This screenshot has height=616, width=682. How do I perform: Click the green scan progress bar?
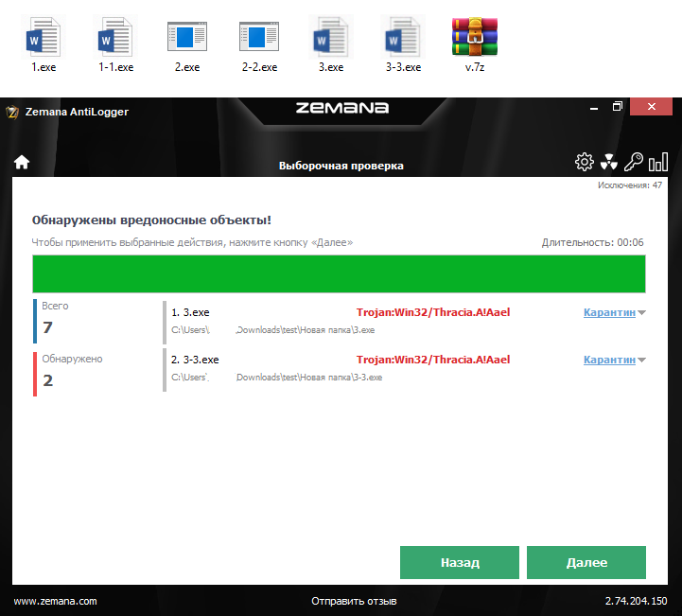[x=339, y=274]
